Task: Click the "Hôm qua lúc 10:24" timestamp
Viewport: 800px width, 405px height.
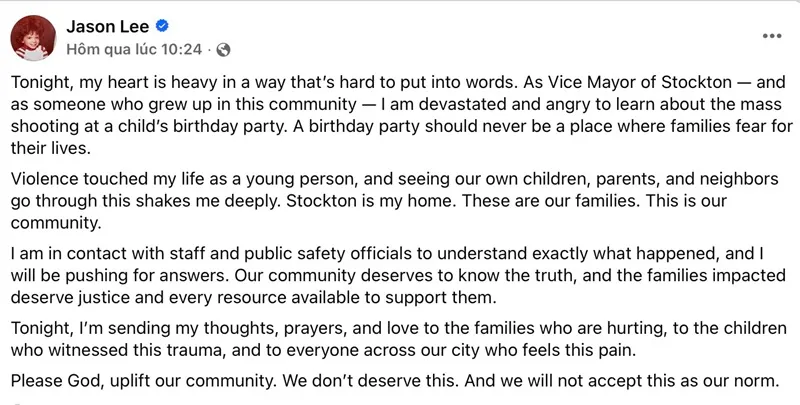Action: pos(134,48)
